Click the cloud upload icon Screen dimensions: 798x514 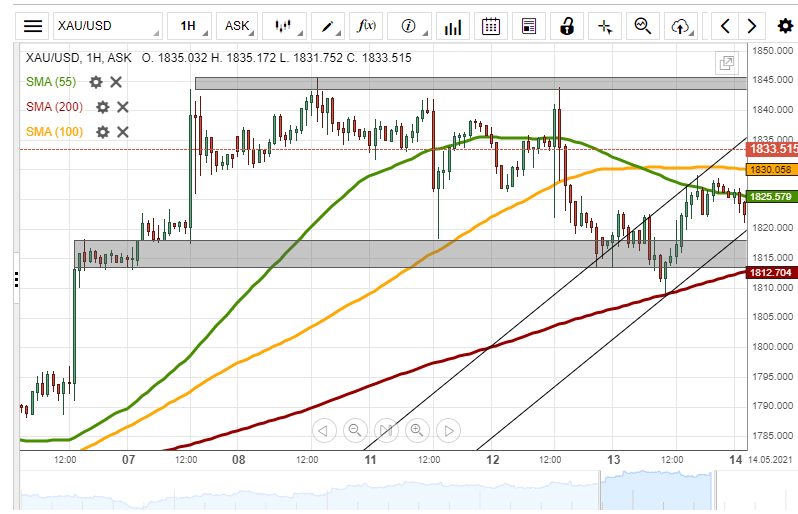tap(682, 26)
